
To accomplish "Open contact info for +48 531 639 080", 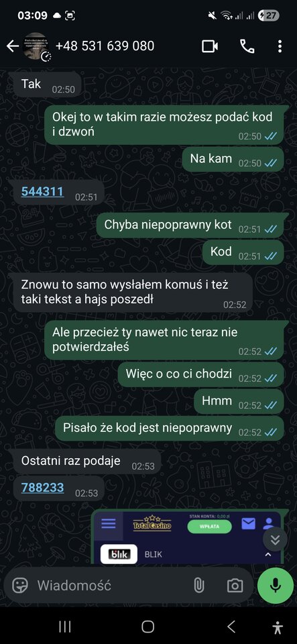I will 105,46.
